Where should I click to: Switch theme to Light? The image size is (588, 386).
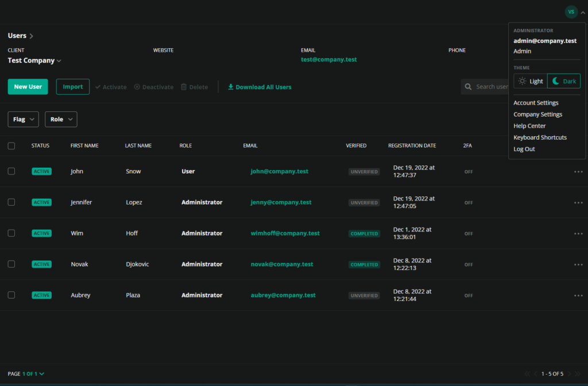[x=530, y=81]
